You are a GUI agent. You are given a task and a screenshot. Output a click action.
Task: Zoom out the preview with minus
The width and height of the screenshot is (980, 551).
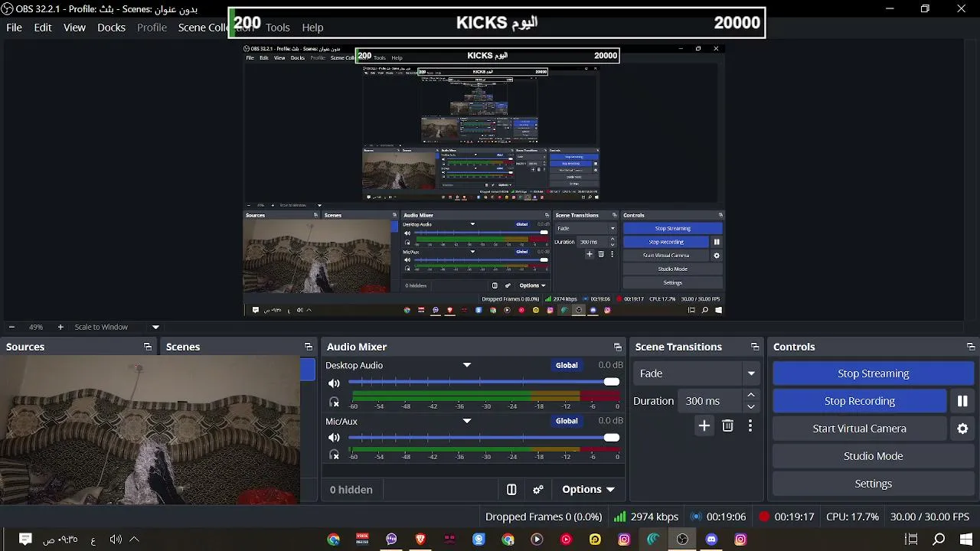[11, 327]
